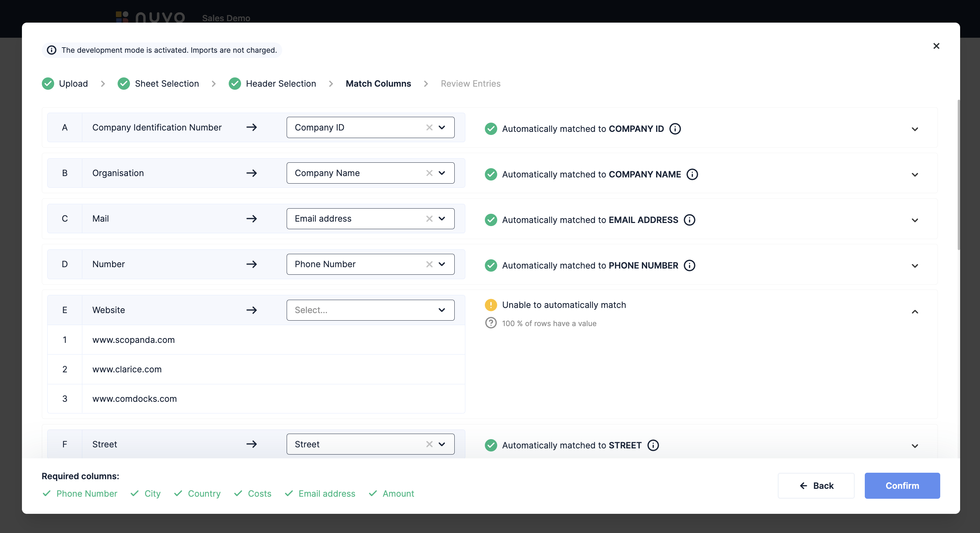Click the Confirm button
This screenshot has height=533, width=980.
pyautogui.click(x=901, y=485)
